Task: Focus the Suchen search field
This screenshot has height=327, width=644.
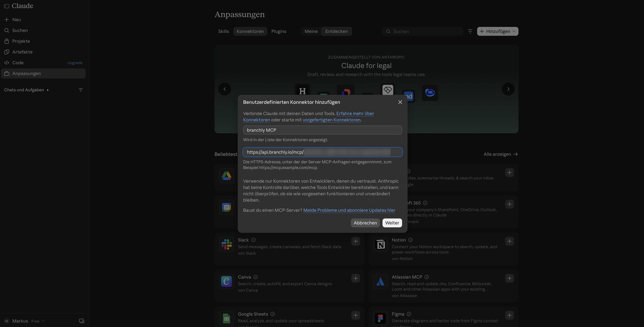Action: [422, 31]
